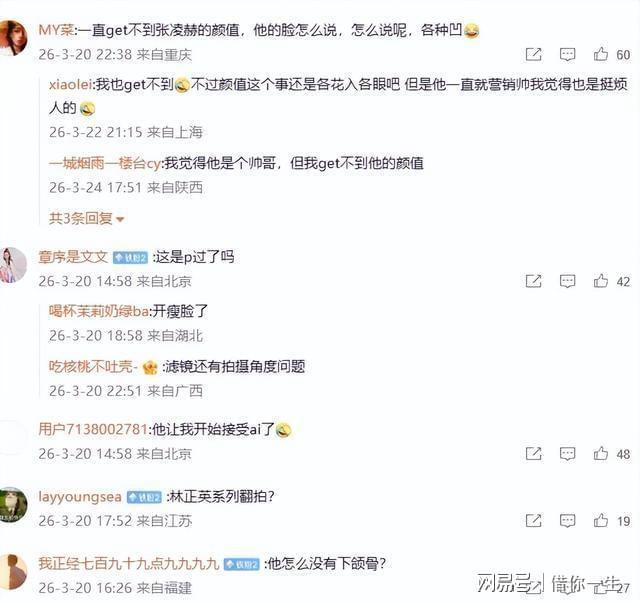Expand the 共3条回复 replies dropdown

[87, 219]
